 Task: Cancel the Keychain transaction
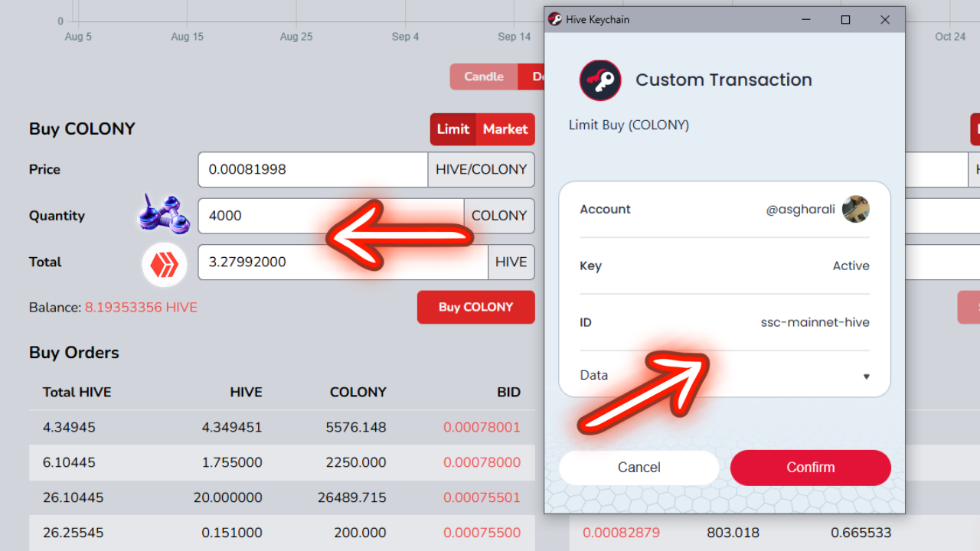[639, 468]
